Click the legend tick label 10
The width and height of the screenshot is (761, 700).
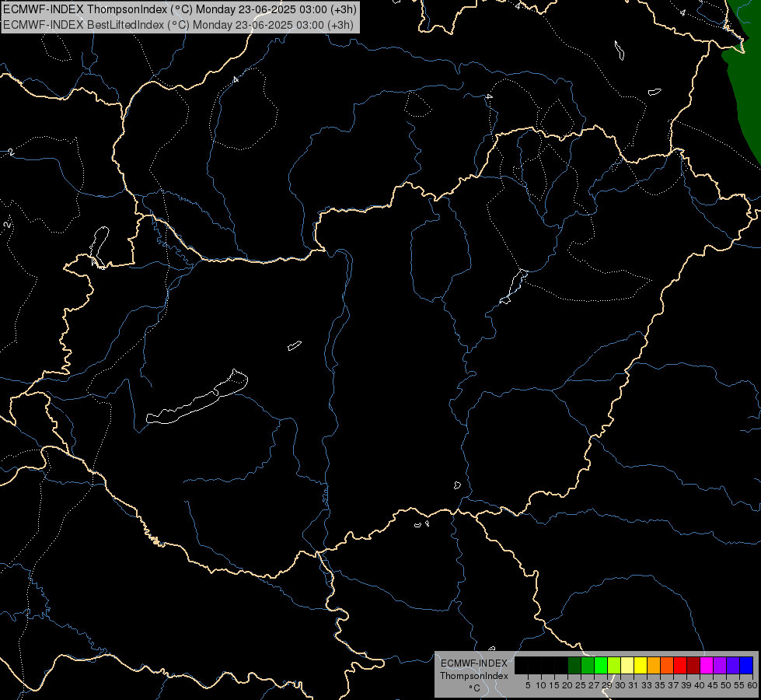click(541, 685)
